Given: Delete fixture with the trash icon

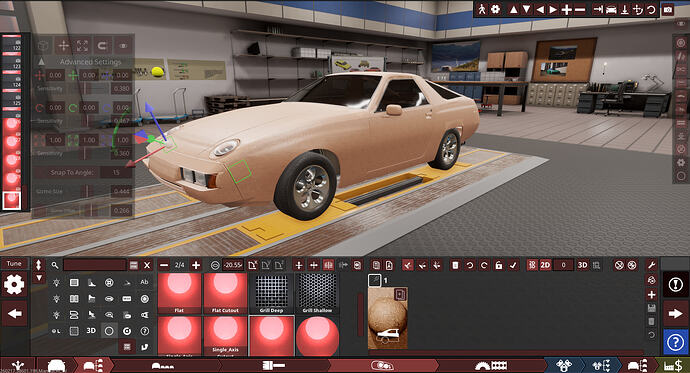Looking at the screenshot, I should click(455, 265).
